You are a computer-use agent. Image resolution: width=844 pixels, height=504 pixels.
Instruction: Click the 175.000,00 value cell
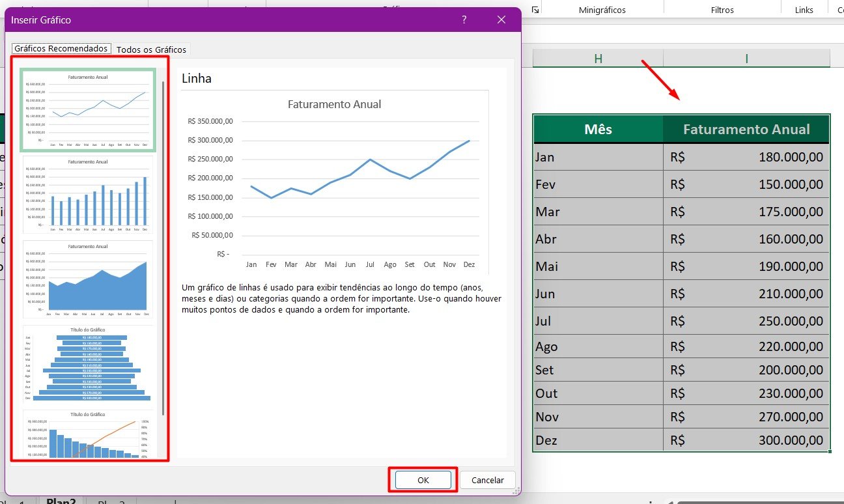coord(746,212)
